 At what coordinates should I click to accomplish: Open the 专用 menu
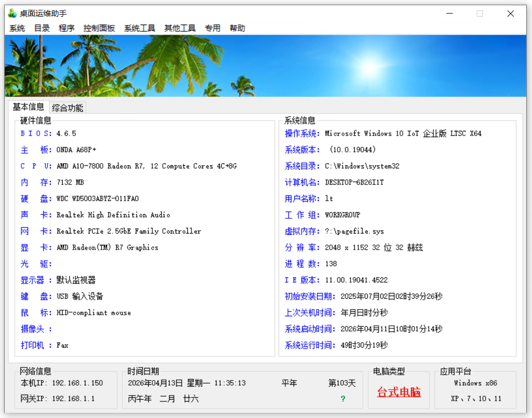click(x=212, y=28)
